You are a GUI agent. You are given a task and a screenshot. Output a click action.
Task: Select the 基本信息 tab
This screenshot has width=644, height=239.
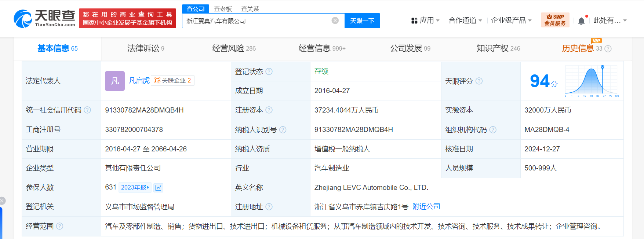pyautogui.click(x=58, y=48)
